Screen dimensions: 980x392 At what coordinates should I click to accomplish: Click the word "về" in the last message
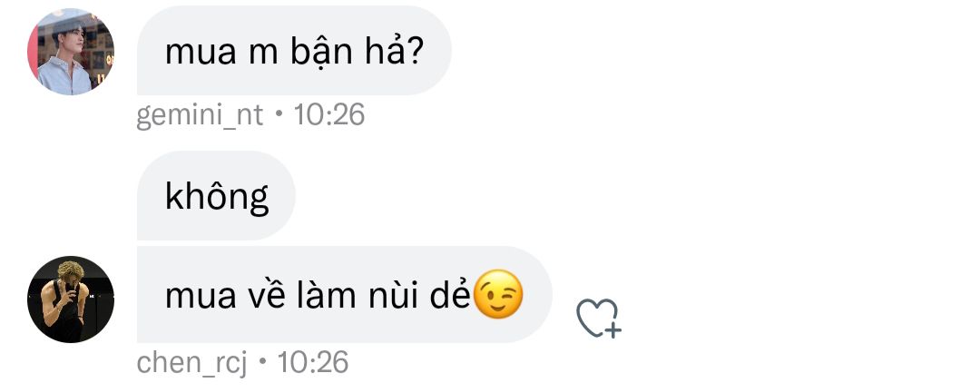tap(264, 298)
